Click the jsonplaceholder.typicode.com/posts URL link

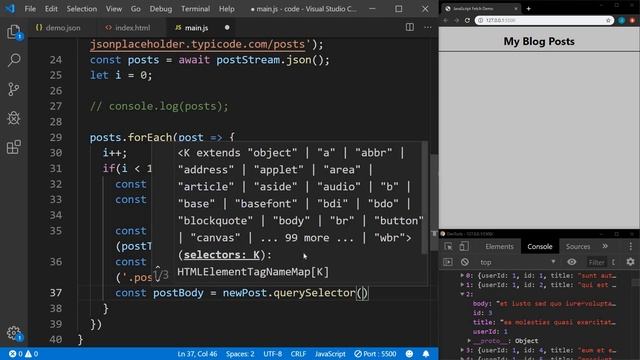(197, 44)
